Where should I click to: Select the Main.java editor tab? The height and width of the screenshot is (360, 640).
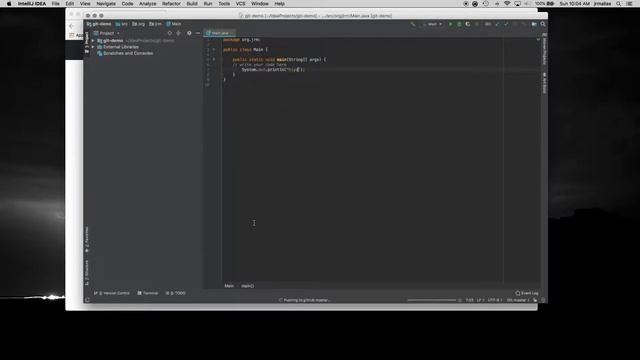point(220,33)
